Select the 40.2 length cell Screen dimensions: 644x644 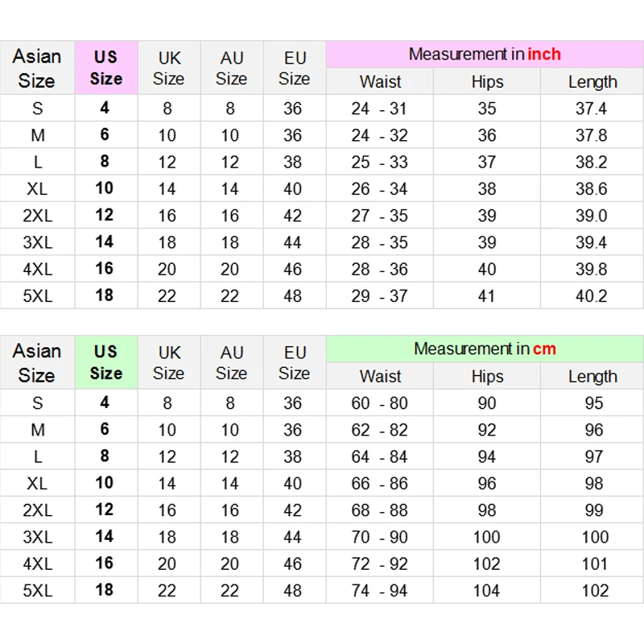click(591, 296)
